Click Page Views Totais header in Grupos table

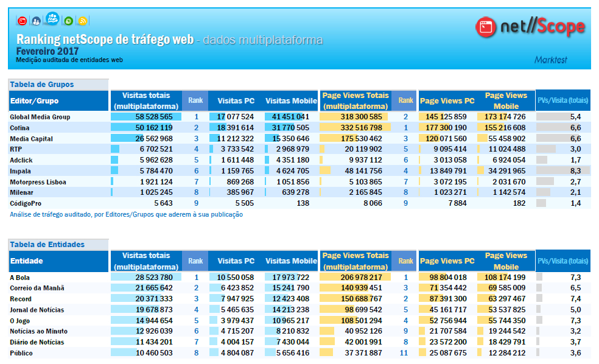356,101
